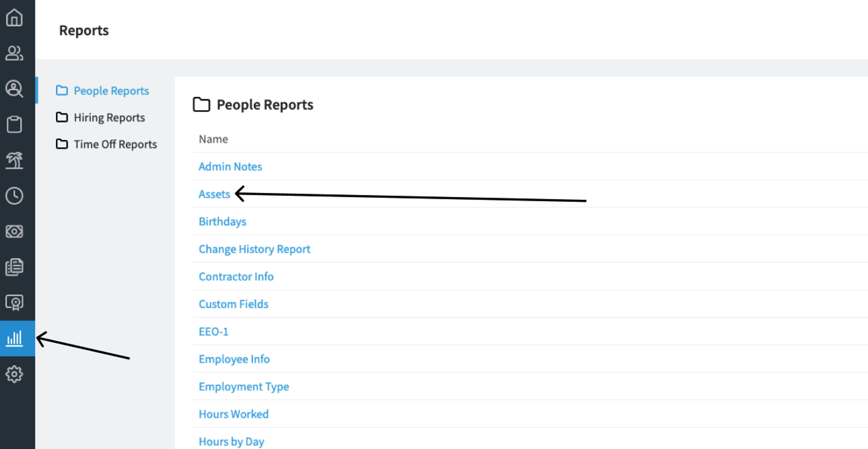Screen dimensions: 868x449
Task: Click the People Reports heading folder icon
Action: pos(201,105)
